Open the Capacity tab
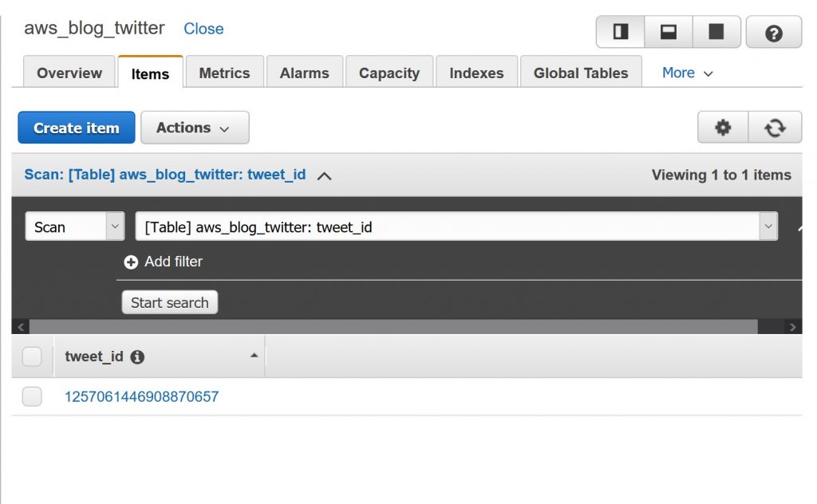The height and width of the screenshot is (504, 817). pyautogui.click(x=389, y=73)
